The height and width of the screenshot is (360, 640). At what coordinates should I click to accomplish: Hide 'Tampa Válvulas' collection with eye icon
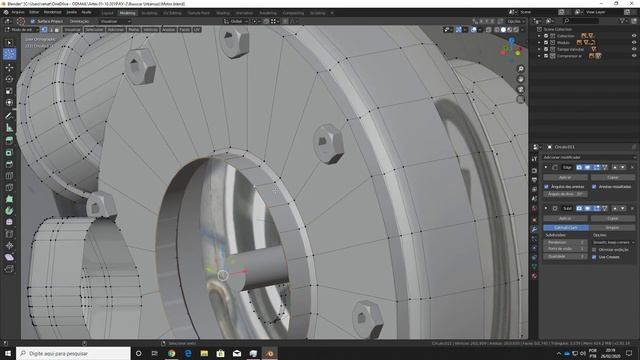pyautogui.click(x=634, y=49)
